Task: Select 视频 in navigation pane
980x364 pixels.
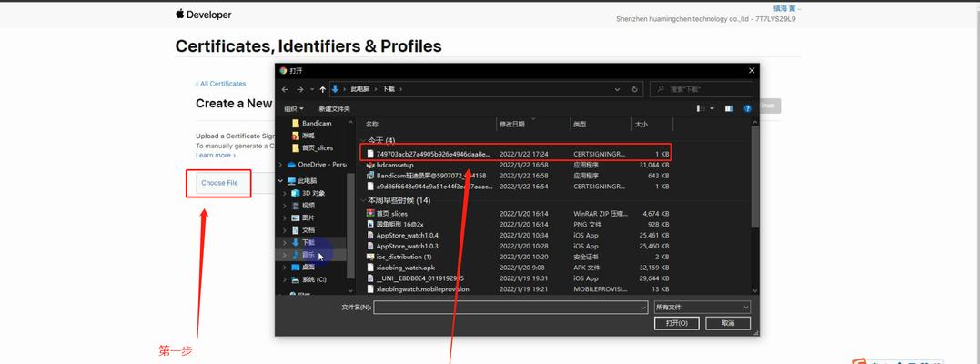Action: pyautogui.click(x=303, y=205)
